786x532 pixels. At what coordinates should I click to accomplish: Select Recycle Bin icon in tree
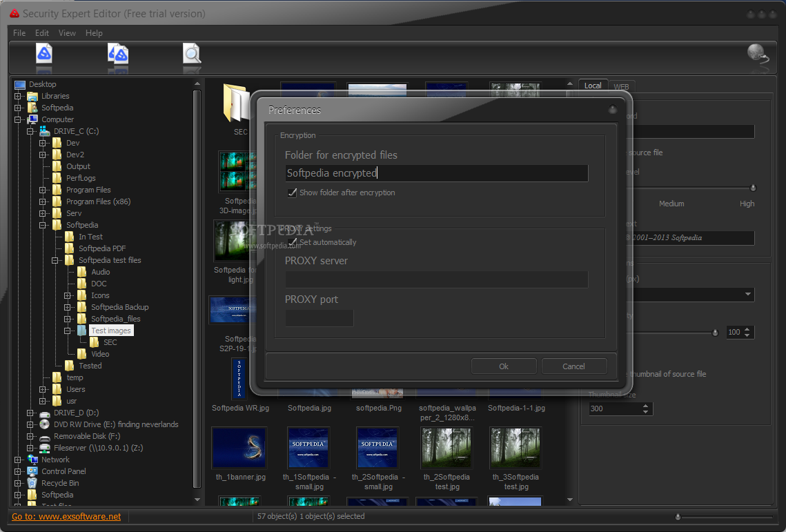tap(32, 483)
